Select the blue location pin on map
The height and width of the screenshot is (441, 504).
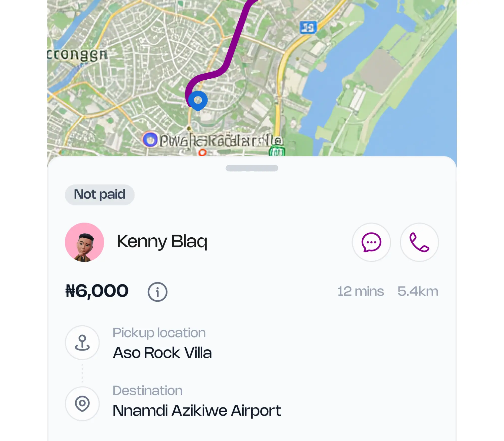click(x=198, y=101)
